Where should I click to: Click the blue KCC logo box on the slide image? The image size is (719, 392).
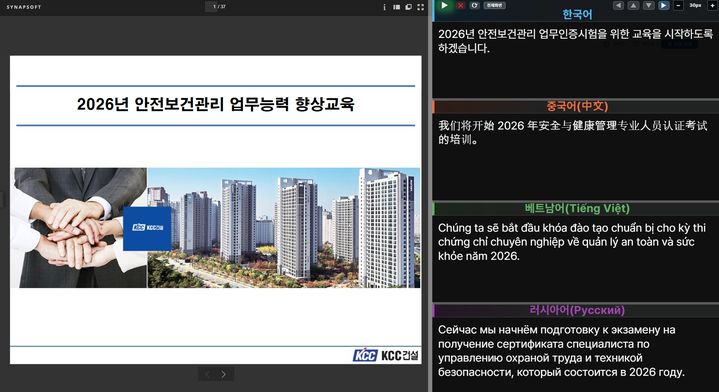(147, 228)
